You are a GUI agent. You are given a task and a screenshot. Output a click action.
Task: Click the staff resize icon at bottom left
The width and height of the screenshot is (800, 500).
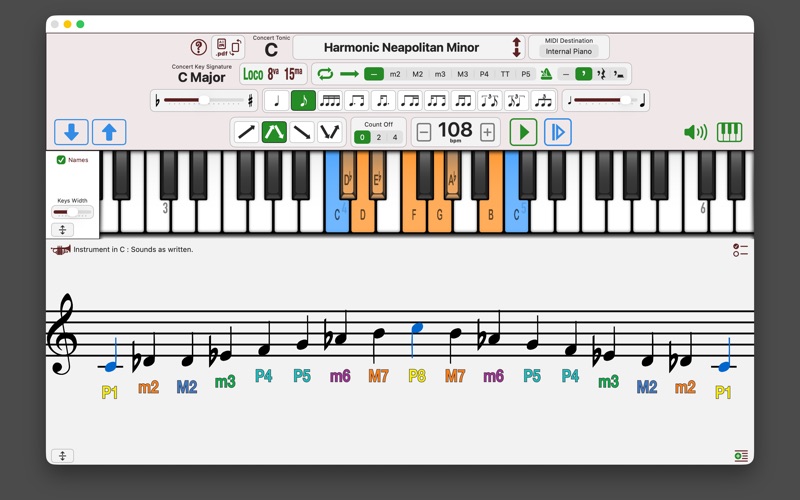(62, 456)
